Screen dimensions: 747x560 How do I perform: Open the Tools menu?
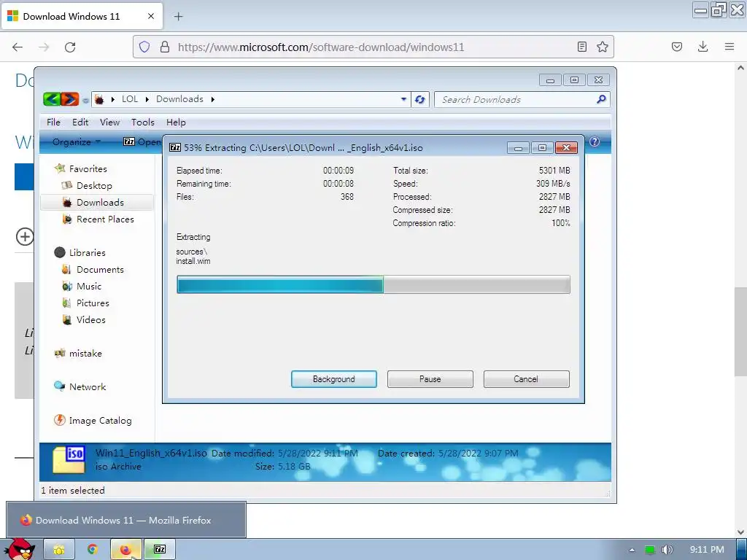click(x=143, y=122)
